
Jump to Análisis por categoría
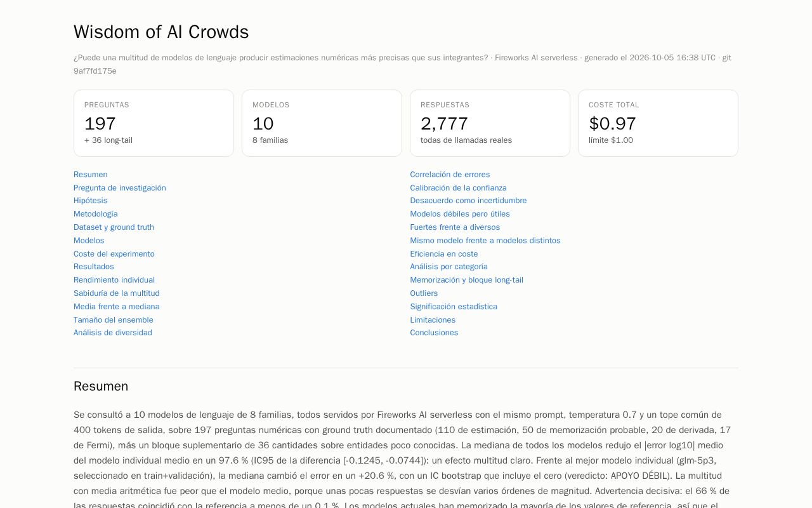[x=449, y=267]
